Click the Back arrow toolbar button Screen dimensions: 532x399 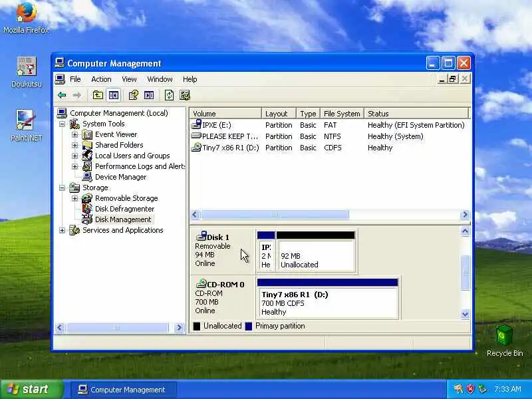[62, 95]
